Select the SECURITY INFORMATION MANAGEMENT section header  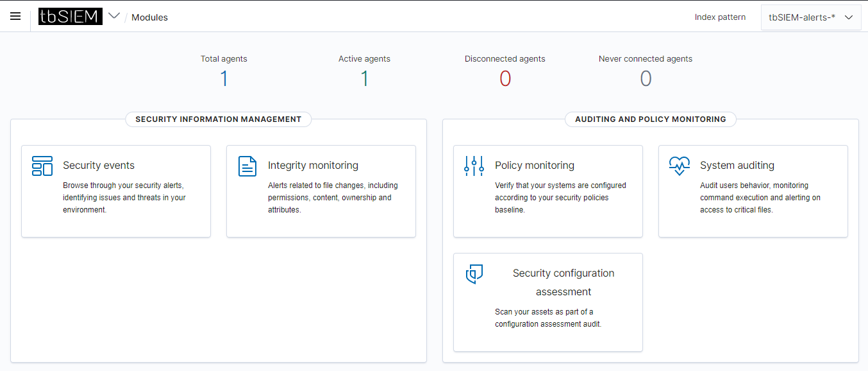click(x=218, y=119)
